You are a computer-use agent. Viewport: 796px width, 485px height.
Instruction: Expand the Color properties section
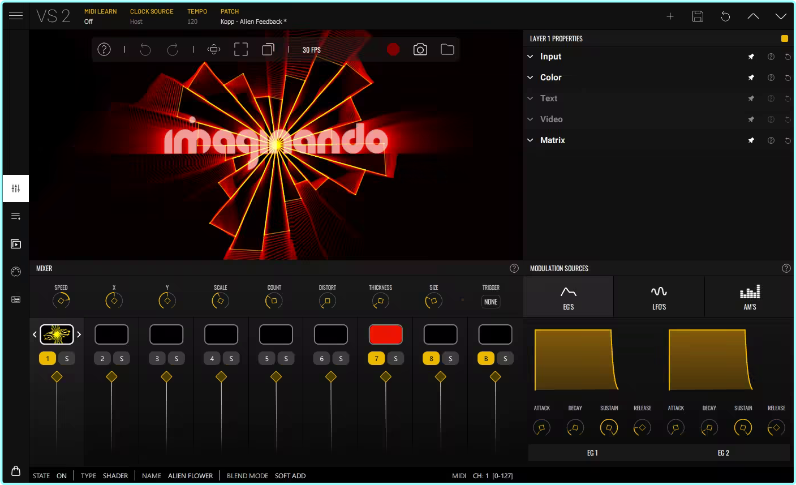point(531,77)
